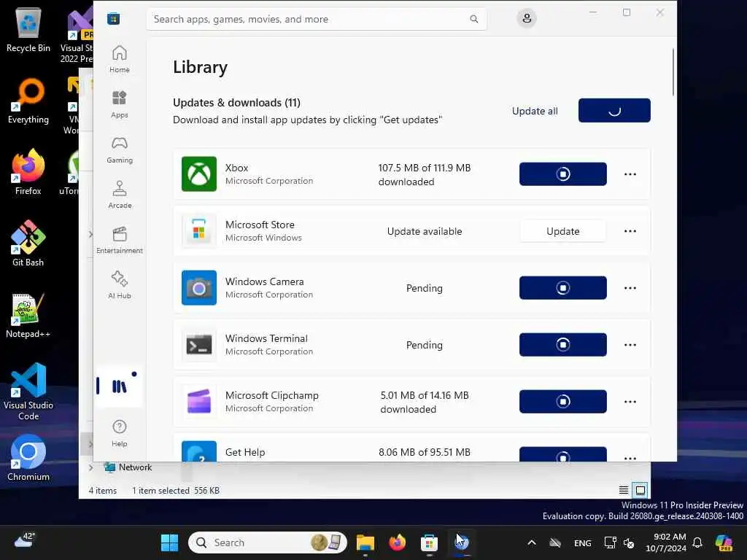Open the notifications bell
The width and height of the screenshot is (747, 560).
pos(697,542)
